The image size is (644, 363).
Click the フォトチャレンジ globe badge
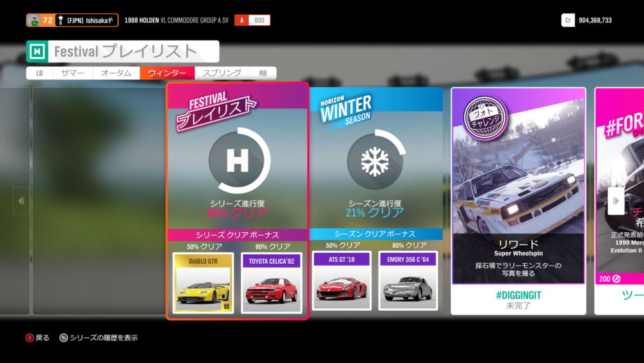tap(486, 118)
